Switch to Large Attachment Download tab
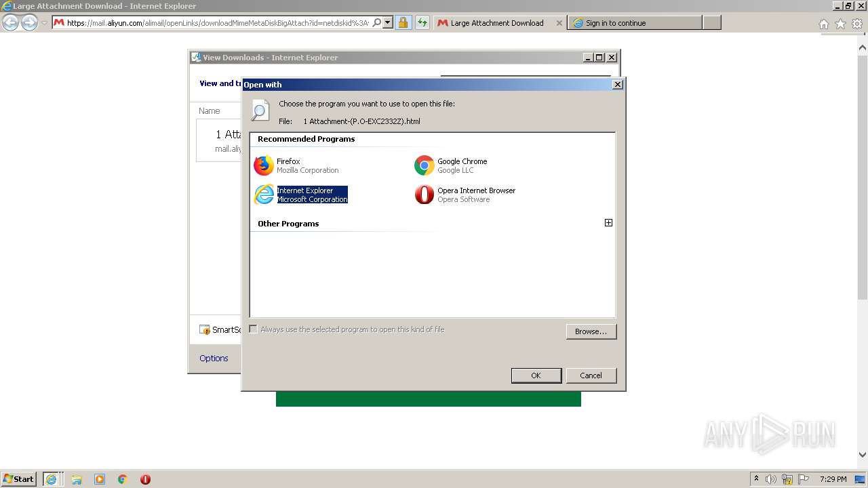 click(x=497, y=23)
